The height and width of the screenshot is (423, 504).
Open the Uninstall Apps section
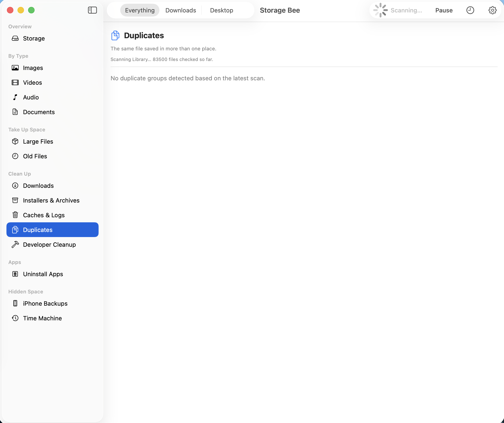[53, 274]
